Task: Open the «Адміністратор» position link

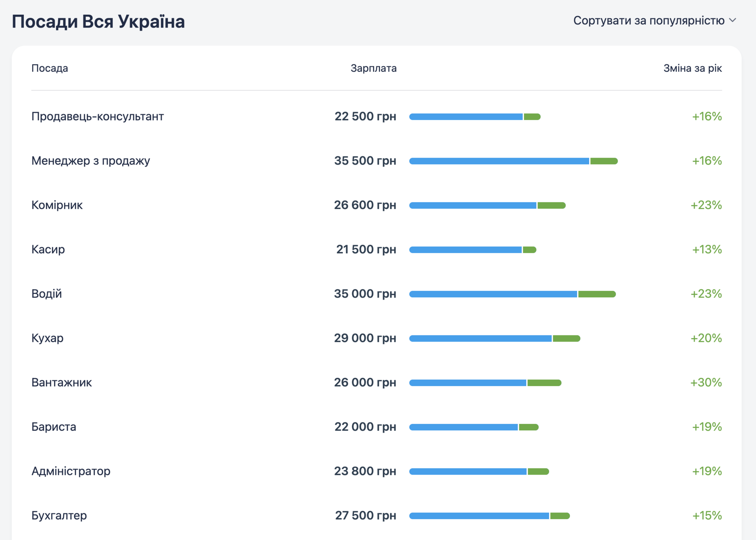Action: tap(70, 471)
